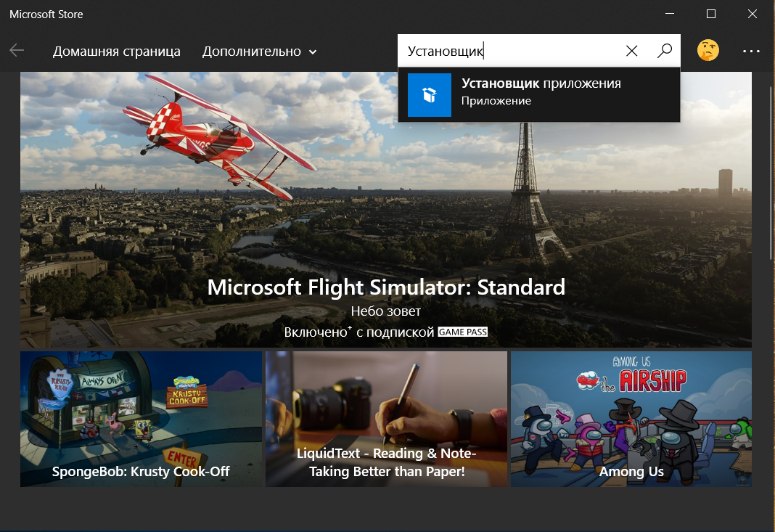The width and height of the screenshot is (775, 532).
Task: Run search with the magnifier icon
Action: [665, 51]
